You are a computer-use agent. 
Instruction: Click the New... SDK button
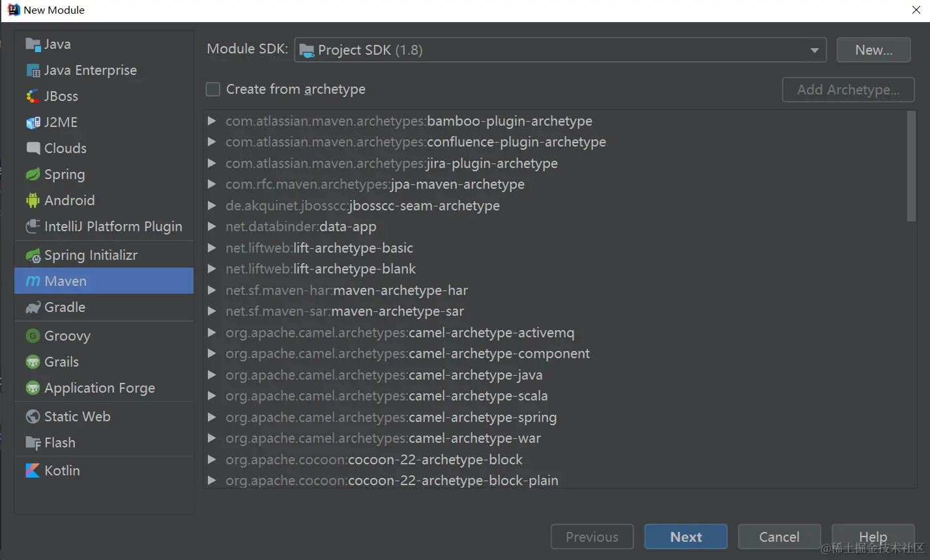(873, 50)
